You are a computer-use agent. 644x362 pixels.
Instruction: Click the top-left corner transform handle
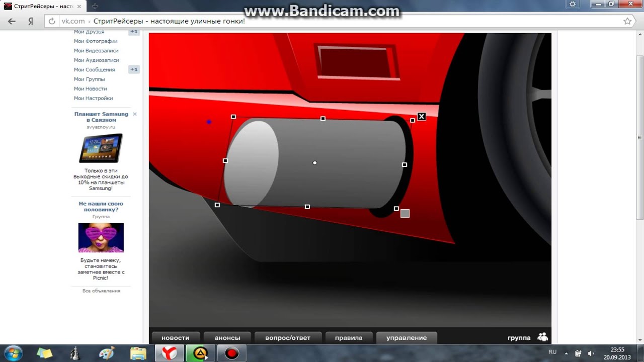[233, 117]
